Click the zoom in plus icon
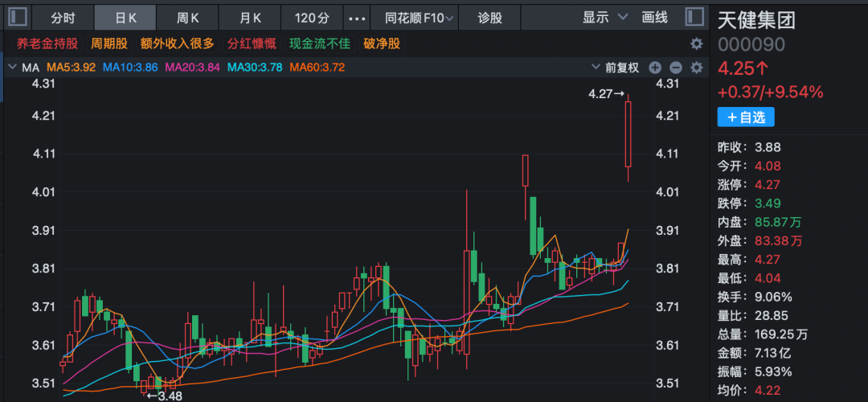Image resolution: width=868 pixels, height=402 pixels. coord(655,68)
